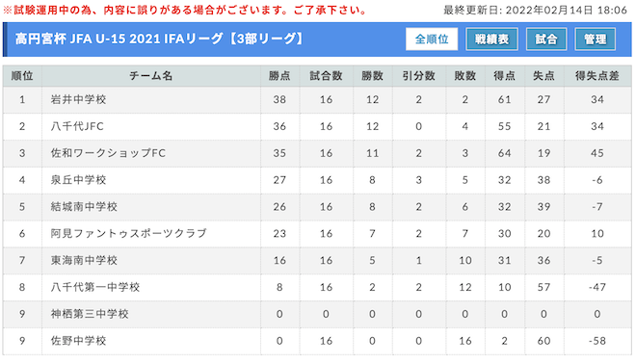This screenshot has width=636, height=364.
Task: Click 佐野中学校 team name
Action: (x=78, y=341)
